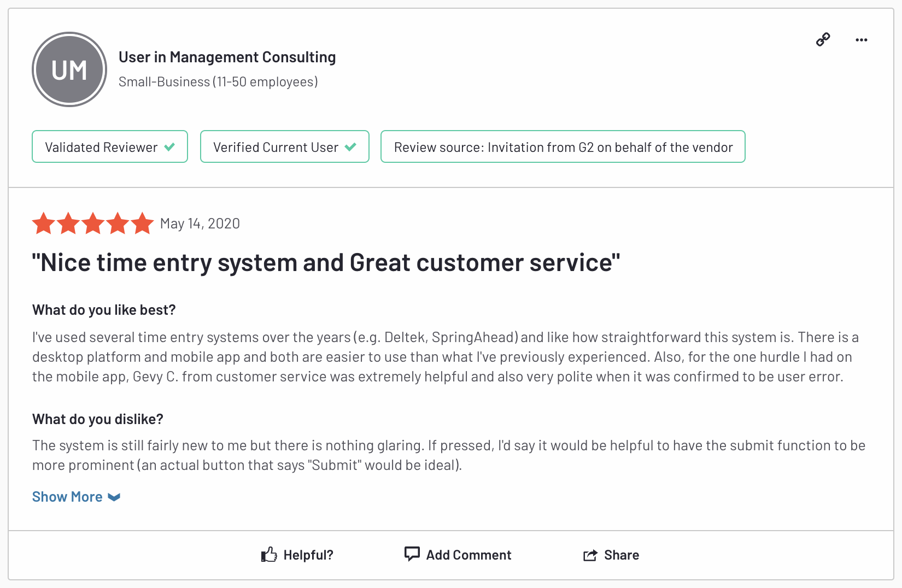Open the three-dot more options menu
Viewport: 902px width, 588px height.
(862, 40)
